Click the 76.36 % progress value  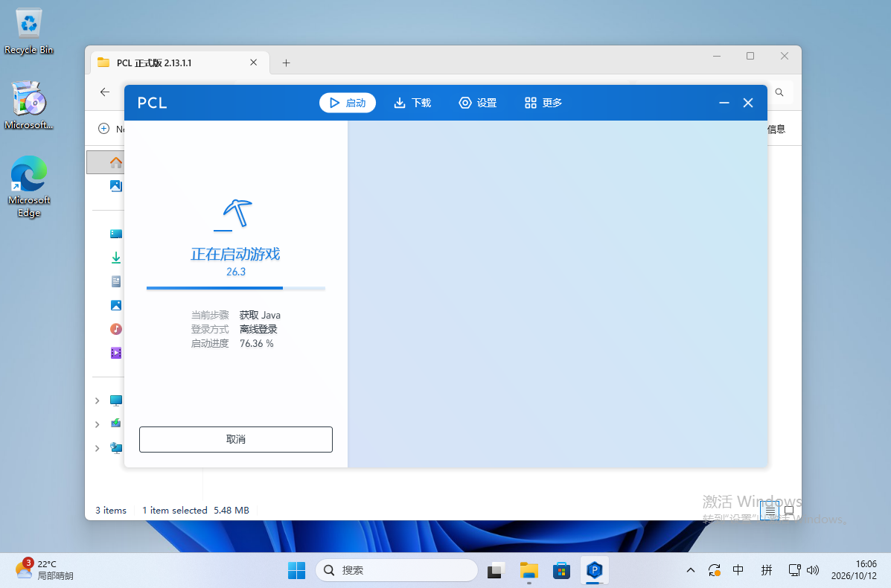click(x=256, y=343)
